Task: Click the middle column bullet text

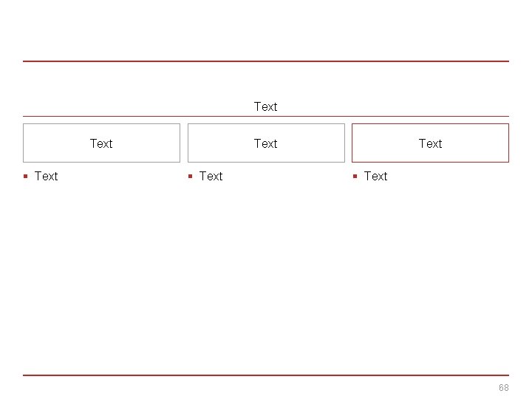Action: 211,176
